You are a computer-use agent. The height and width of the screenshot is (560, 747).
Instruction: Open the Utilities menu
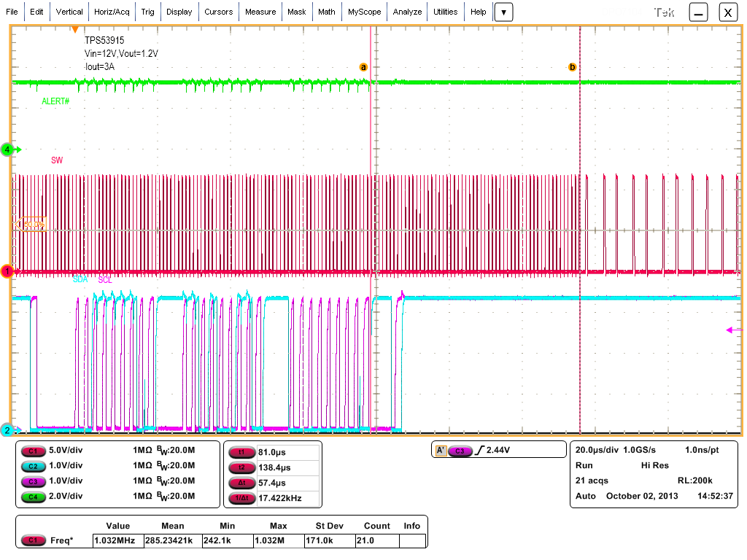446,11
